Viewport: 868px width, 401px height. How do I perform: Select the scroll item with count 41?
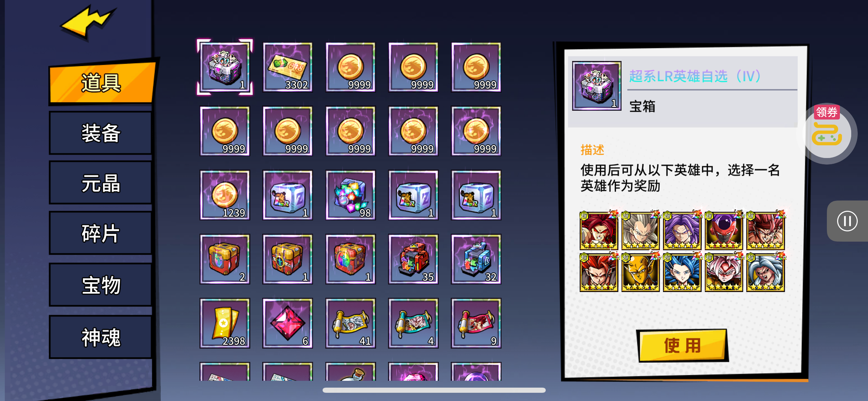pyautogui.click(x=350, y=323)
